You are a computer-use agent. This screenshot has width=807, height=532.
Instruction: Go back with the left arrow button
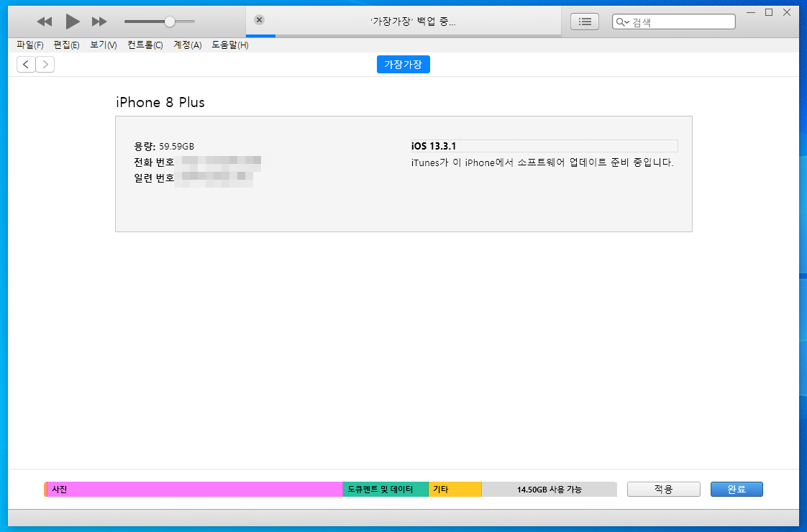26,64
